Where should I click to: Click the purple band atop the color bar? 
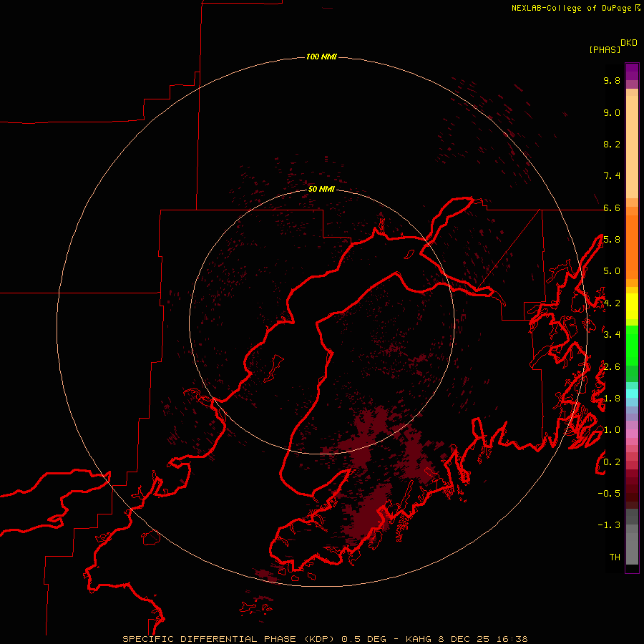632,72
